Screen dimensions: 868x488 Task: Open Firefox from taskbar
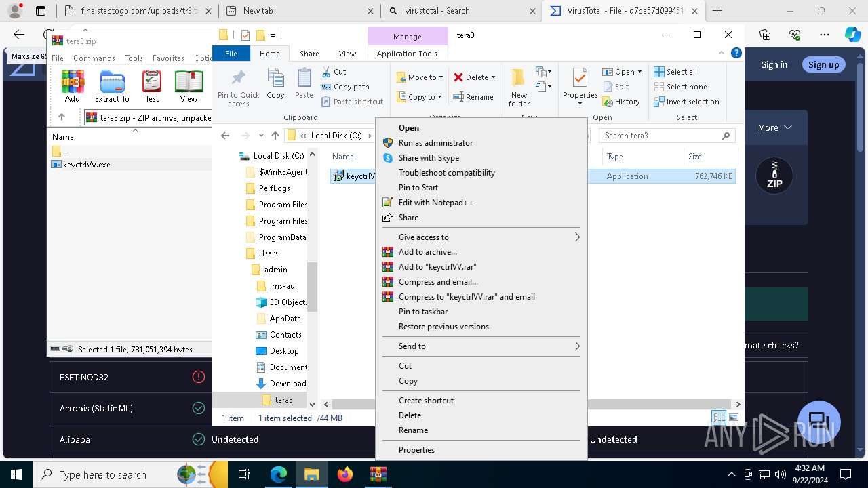[345, 474]
